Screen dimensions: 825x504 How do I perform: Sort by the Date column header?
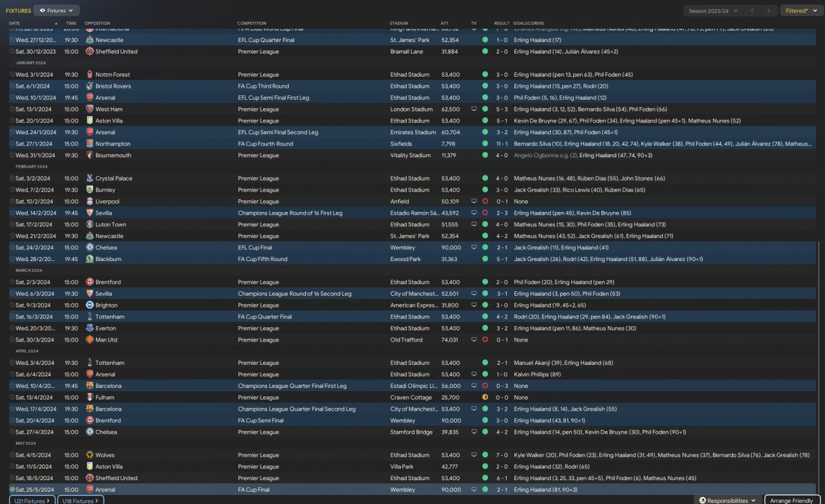[15, 23]
